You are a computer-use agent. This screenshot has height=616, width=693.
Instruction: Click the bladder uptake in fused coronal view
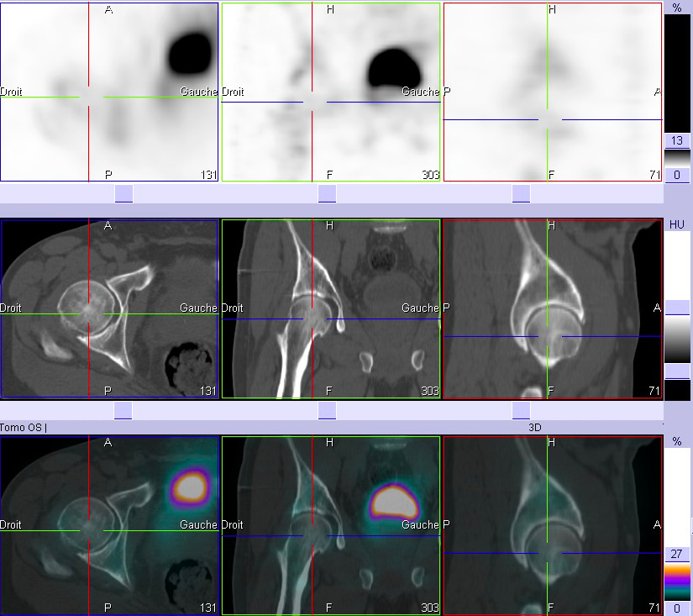pyautogui.click(x=393, y=501)
